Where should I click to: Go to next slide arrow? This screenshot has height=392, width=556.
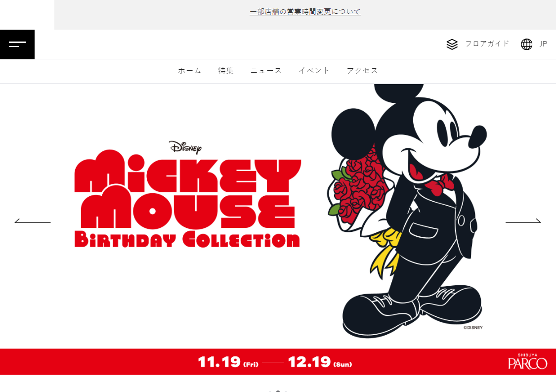click(523, 221)
